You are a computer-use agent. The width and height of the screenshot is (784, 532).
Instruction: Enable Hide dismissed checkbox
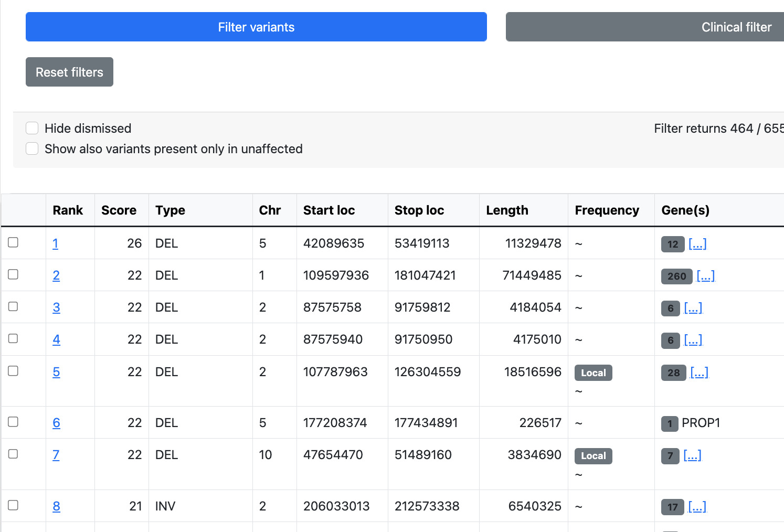point(32,128)
